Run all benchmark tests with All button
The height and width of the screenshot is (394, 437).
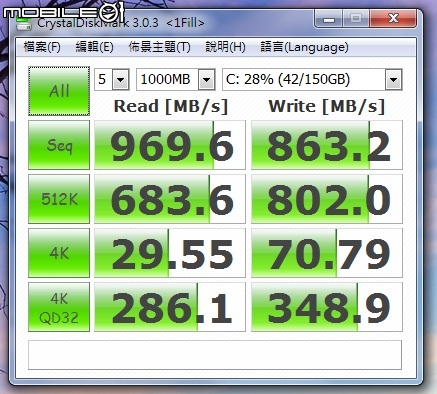pos(59,91)
